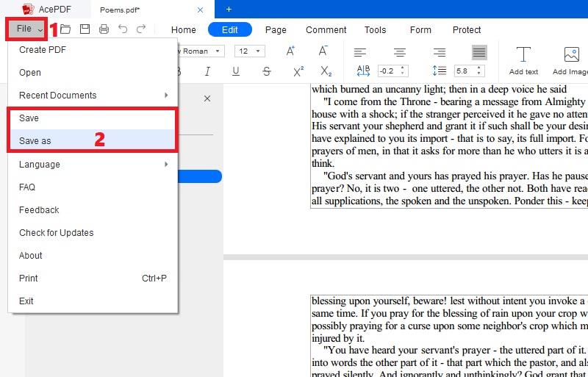Toggle underline formatting
Screen dimensions: 588x377
click(236, 71)
